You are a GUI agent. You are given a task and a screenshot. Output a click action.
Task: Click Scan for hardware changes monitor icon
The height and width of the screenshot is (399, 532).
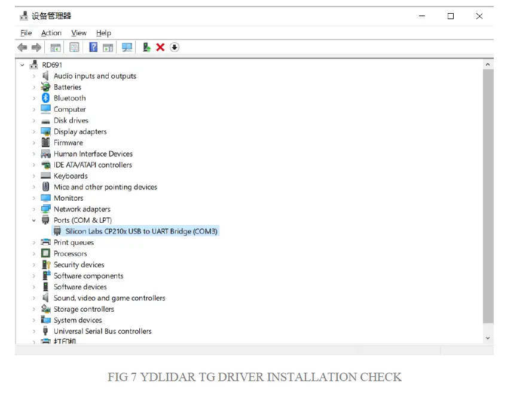click(x=127, y=47)
